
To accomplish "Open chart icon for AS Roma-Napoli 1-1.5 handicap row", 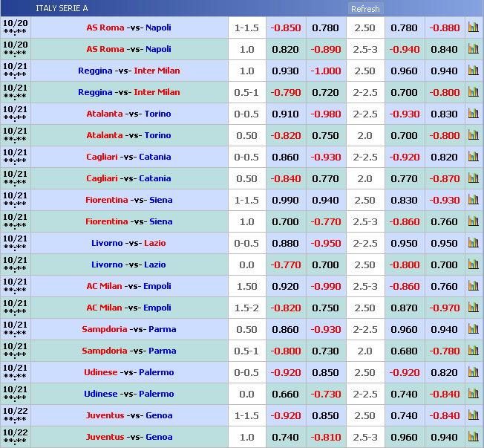I will [473, 28].
